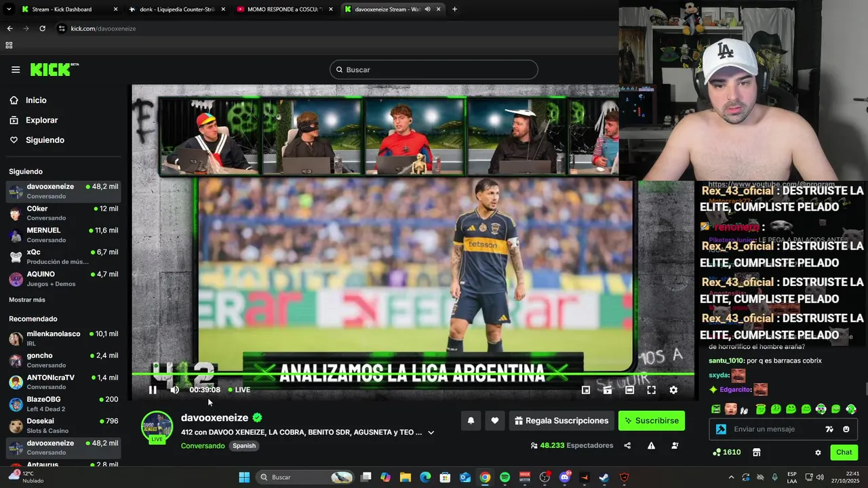Jump to the LIVE indicator in player
Screen dimensions: 868x488
[239, 390]
